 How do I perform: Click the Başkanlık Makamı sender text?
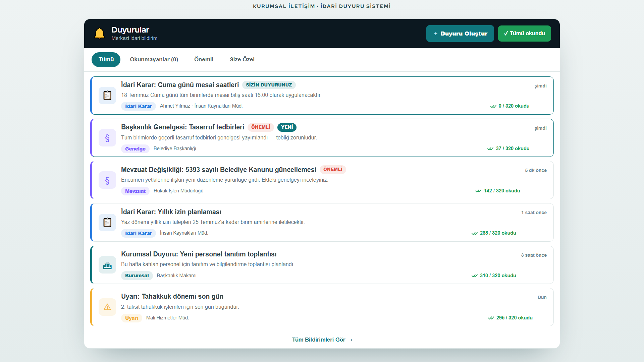pyautogui.click(x=177, y=276)
